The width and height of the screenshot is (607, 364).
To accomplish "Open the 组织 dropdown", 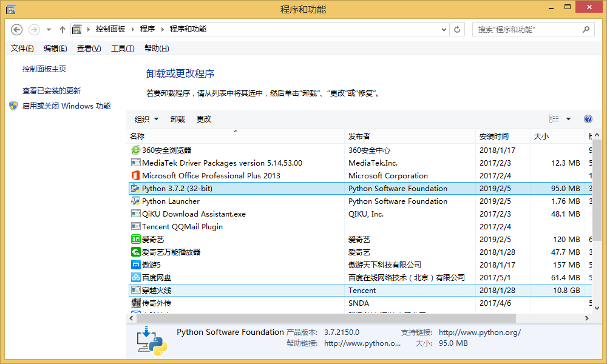I will click(x=146, y=119).
